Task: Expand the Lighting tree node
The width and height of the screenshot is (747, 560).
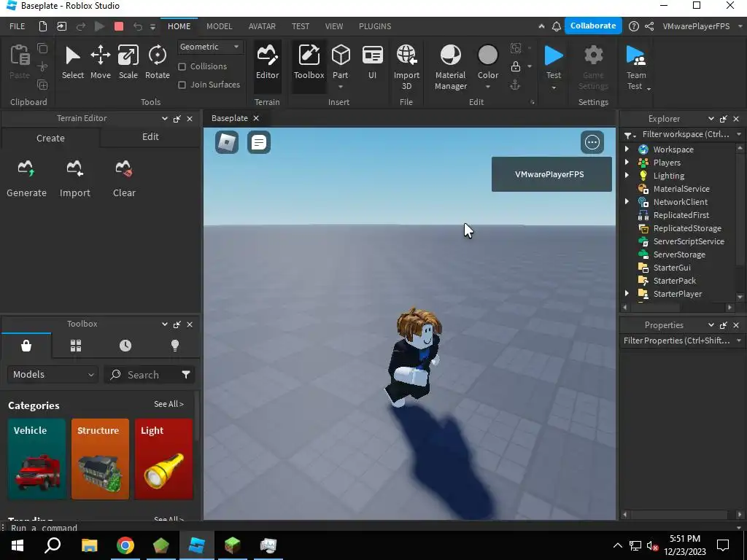Action: (627, 175)
